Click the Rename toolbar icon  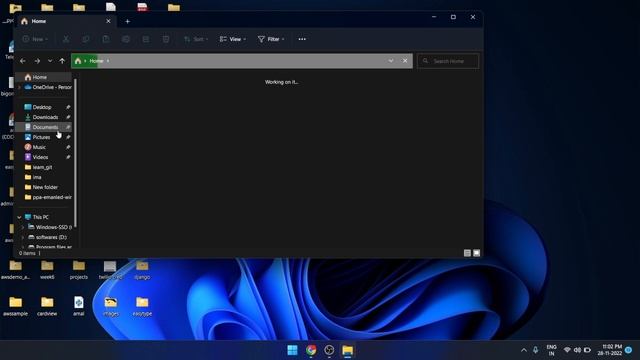pos(126,39)
